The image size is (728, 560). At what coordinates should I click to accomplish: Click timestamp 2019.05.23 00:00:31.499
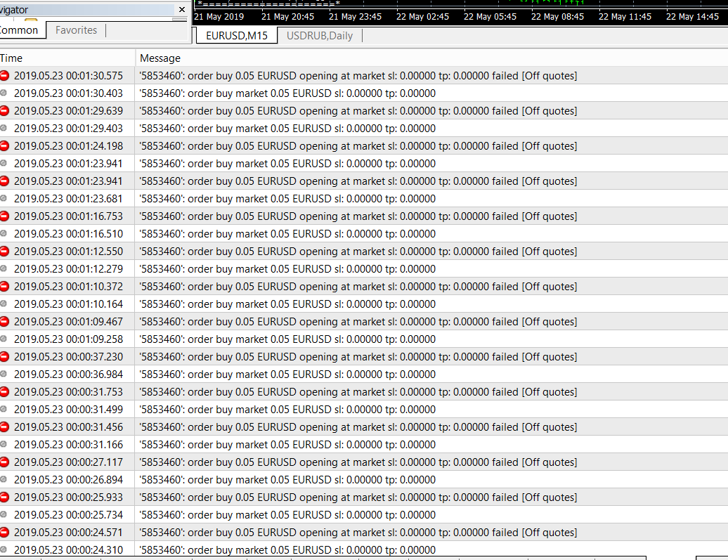coord(69,410)
